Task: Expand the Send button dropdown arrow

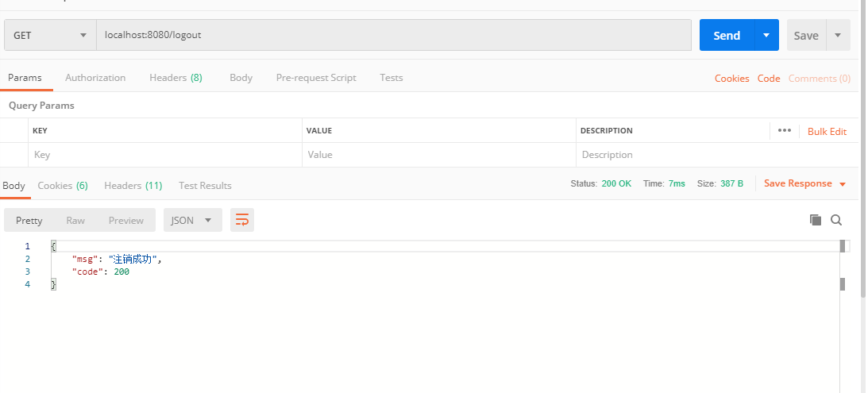Action: [x=766, y=35]
